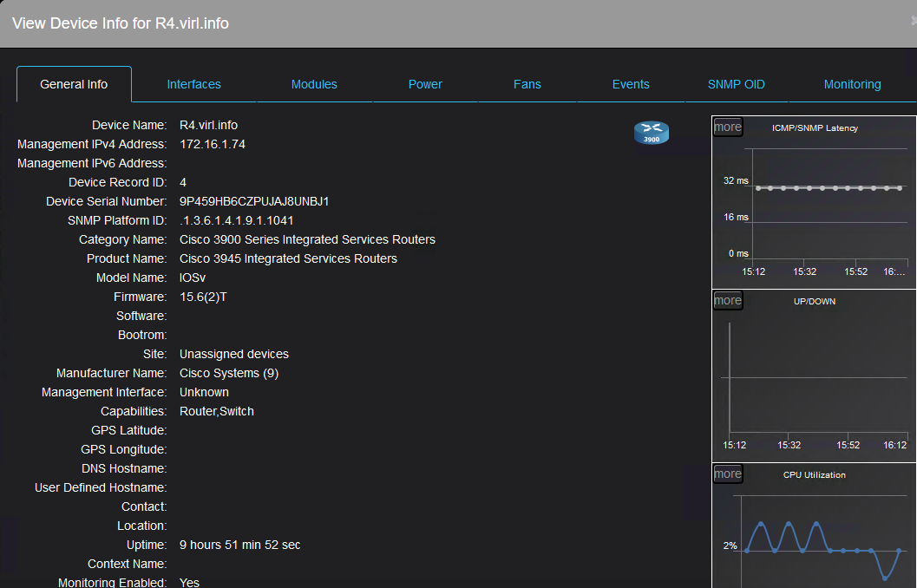
Task: Click the 'GPS Latitude:' label
Action: tap(128, 431)
